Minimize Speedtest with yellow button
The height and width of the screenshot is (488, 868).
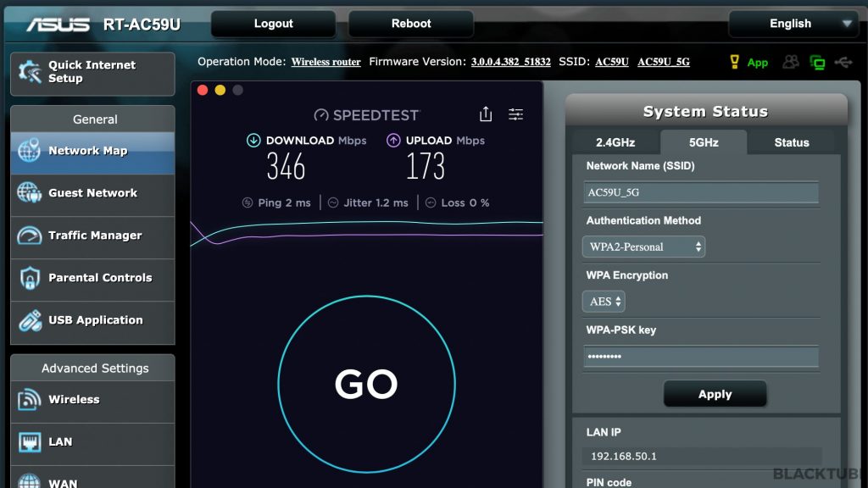[220, 90]
